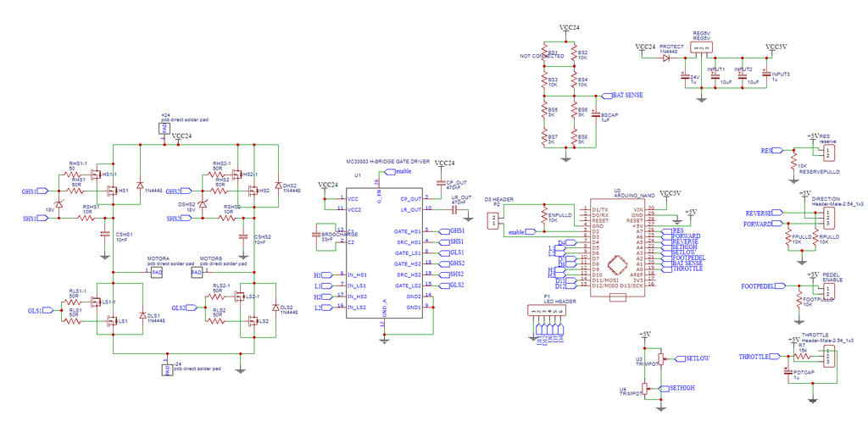Click the -24 pcb direct solder pad

point(167,370)
